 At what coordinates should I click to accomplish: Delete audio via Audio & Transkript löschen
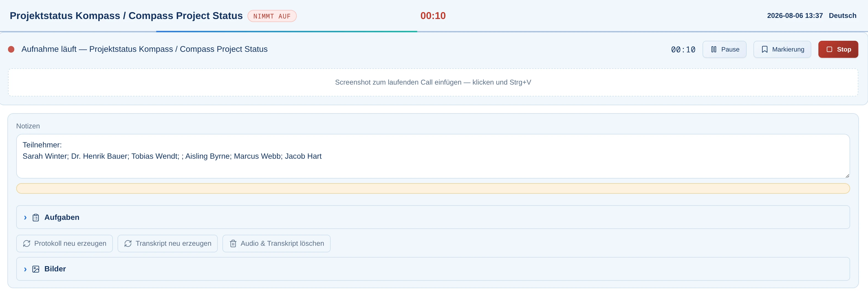click(276, 244)
